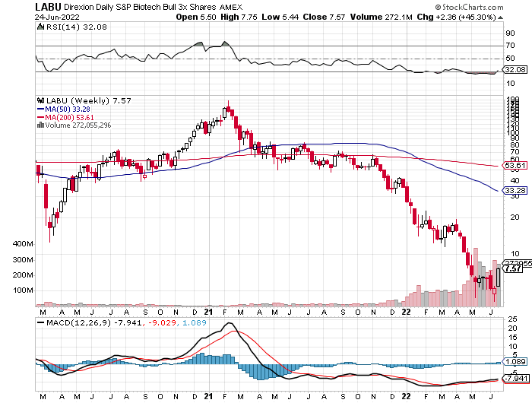Click the up triangle after the Chg percentage
The image size is (532, 403).
(x=500, y=17)
